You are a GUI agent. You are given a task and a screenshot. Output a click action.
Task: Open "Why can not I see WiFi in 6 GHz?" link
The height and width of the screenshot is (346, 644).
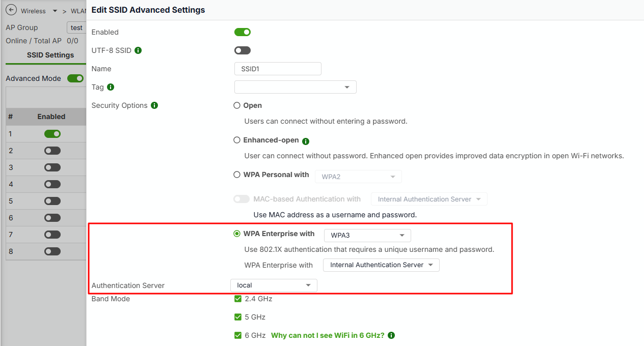[x=328, y=335]
